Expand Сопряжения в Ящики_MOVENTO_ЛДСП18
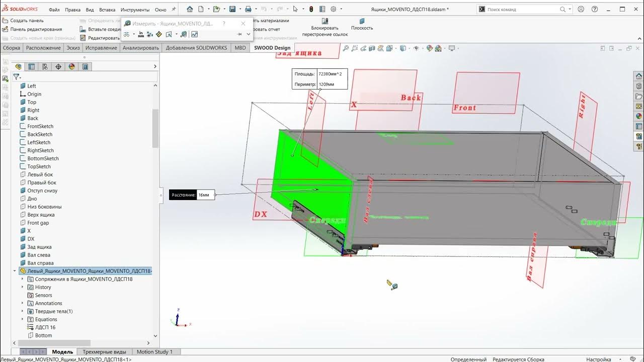The height and width of the screenshot is (362, 644). [x=22, y=279]
